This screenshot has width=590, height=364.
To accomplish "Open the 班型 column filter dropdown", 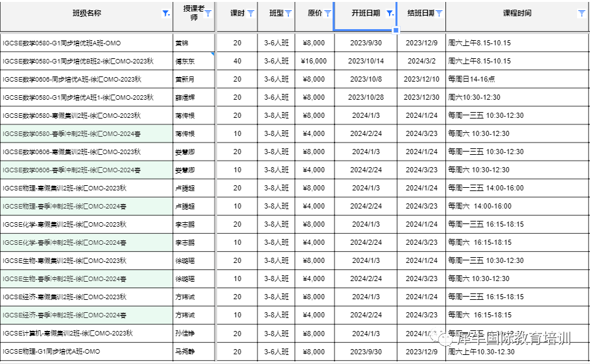I will pyautogui.click(x=289, y=14).
